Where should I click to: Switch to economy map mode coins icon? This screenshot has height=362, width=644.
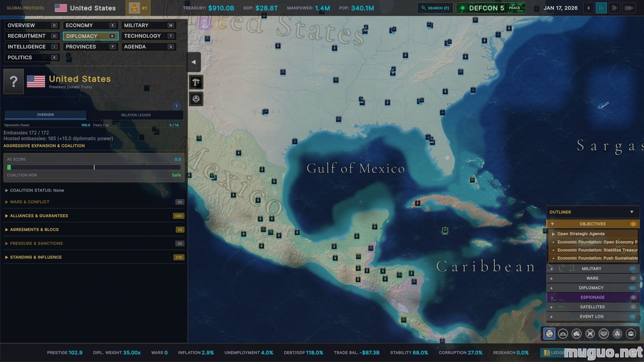coord(577,334)
